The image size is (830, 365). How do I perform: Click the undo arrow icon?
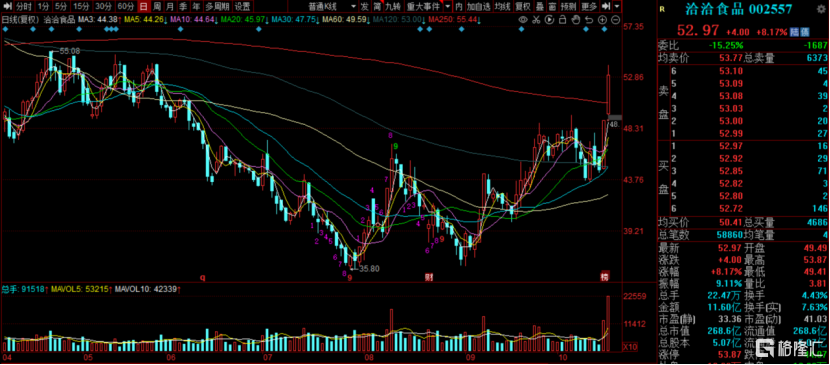point(589,20)
